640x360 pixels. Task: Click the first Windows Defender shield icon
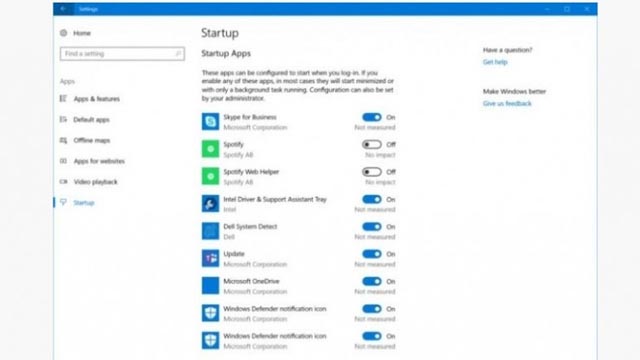(x=210, y=313)
